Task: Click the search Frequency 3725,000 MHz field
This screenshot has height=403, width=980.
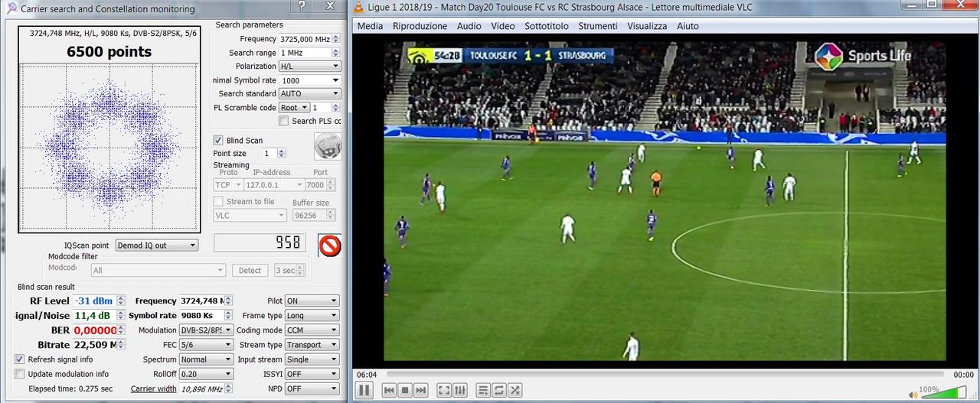Action: point(309,39)
